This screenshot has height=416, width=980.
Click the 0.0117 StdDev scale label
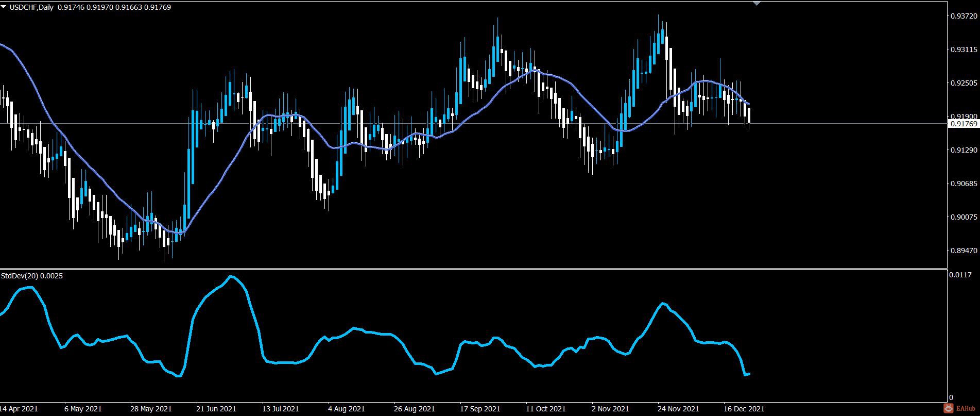click(x=959, y=275)
